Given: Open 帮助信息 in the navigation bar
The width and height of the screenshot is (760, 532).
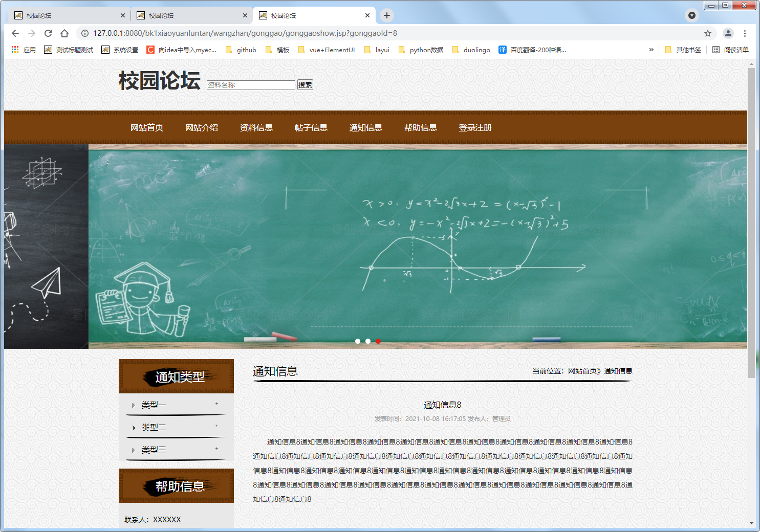Looking at the screenshot, I should (x=421, y=127).
